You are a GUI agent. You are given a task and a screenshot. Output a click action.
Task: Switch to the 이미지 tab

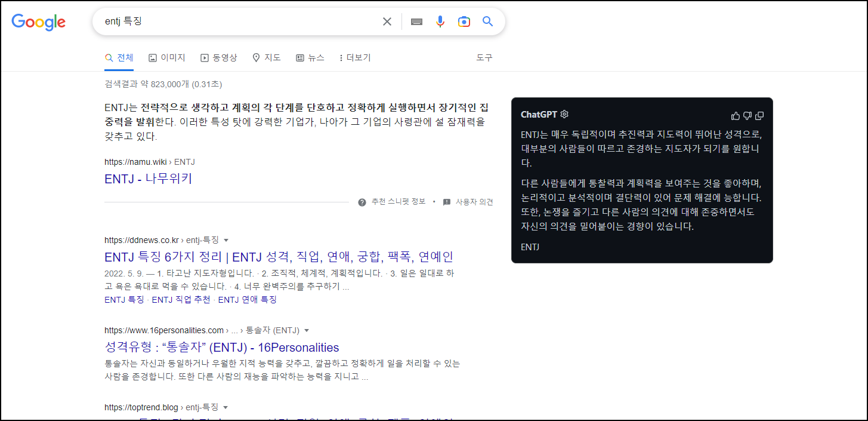[x=167, y=58]
